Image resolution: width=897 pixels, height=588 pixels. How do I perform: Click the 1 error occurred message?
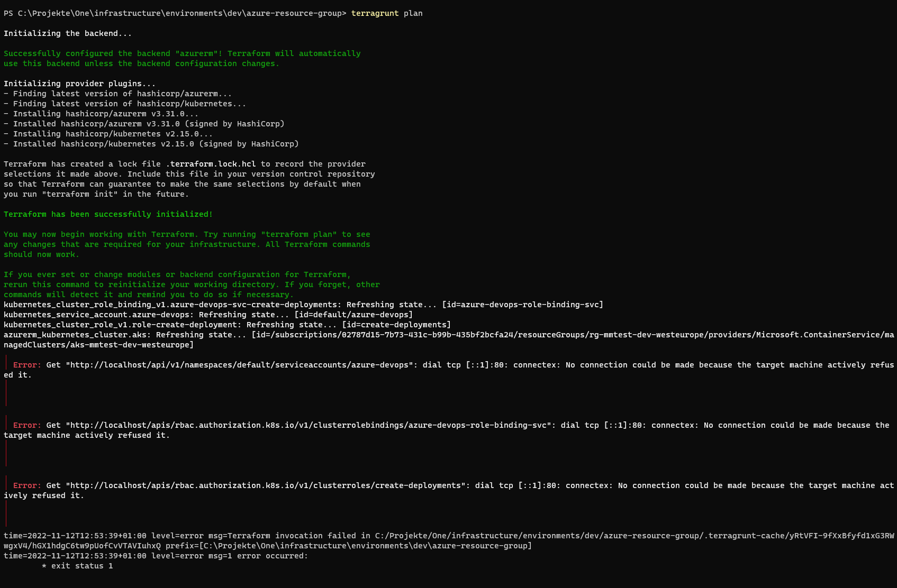coord(265,556)
